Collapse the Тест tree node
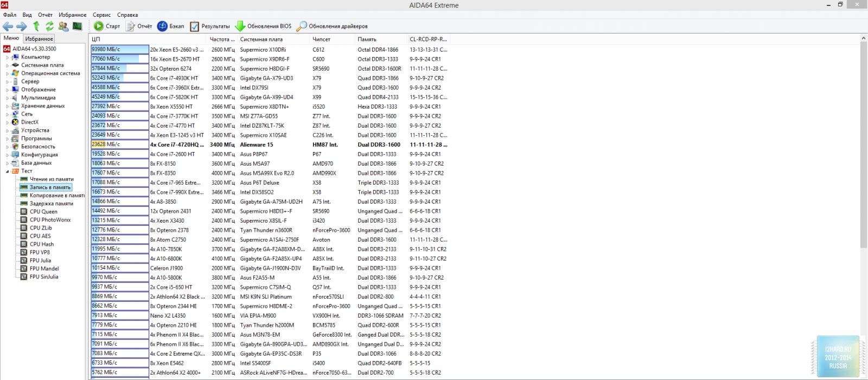Image resolution: width=868 pixels, height=380 pixels. (x=8, y=171)
